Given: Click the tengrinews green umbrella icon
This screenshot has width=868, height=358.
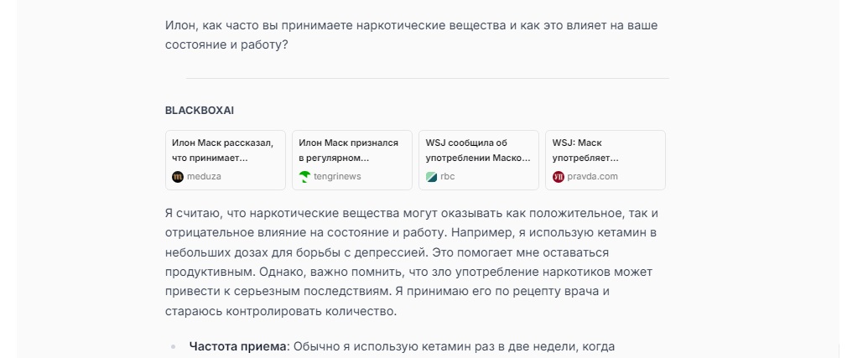Looking at the screenshot, I should 304,177.
